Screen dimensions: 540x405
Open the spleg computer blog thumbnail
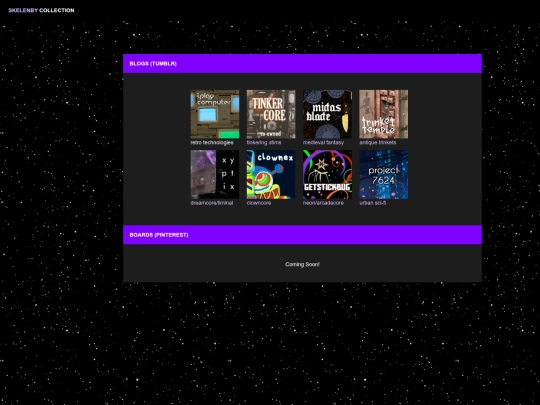[x=215, y=114]
